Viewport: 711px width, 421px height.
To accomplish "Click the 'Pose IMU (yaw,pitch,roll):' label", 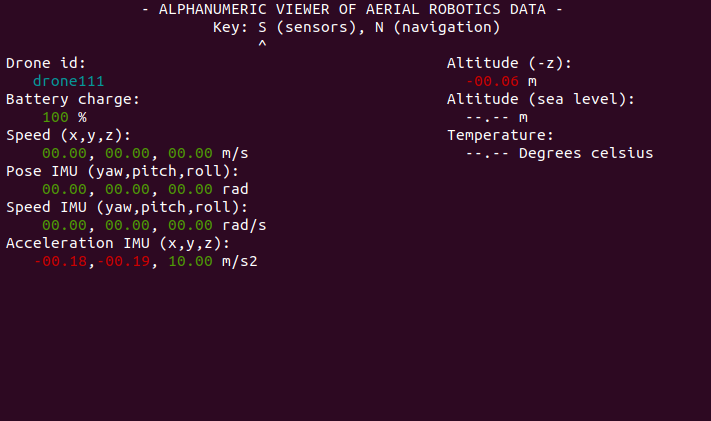I will [122, 171].
